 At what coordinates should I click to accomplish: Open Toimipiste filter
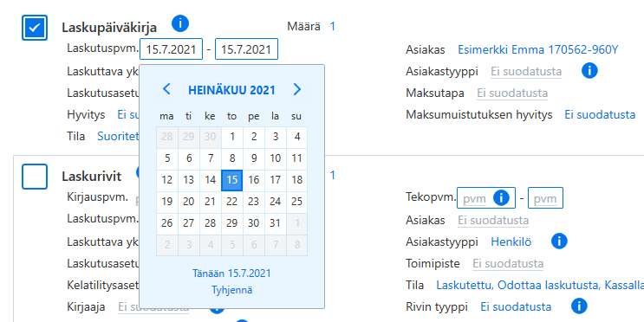(508, 263)
